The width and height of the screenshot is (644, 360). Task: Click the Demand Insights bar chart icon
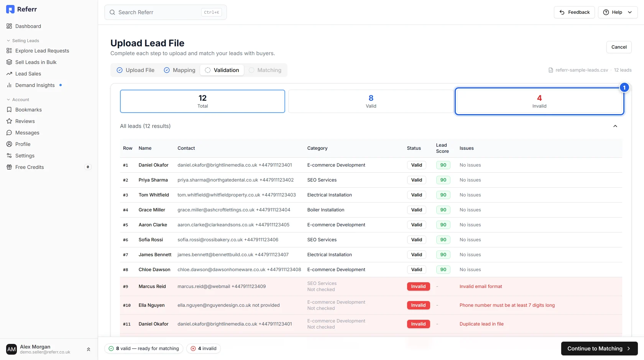[9, 85]
